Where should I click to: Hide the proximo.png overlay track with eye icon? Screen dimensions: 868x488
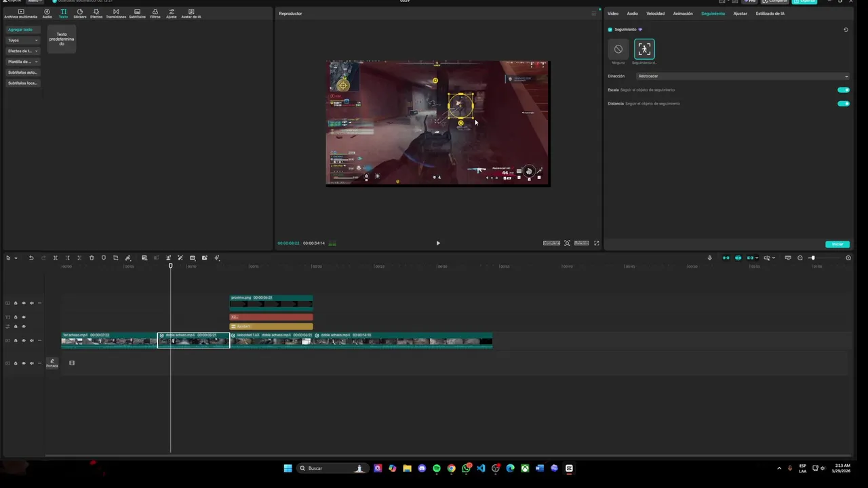coord(24,303)
